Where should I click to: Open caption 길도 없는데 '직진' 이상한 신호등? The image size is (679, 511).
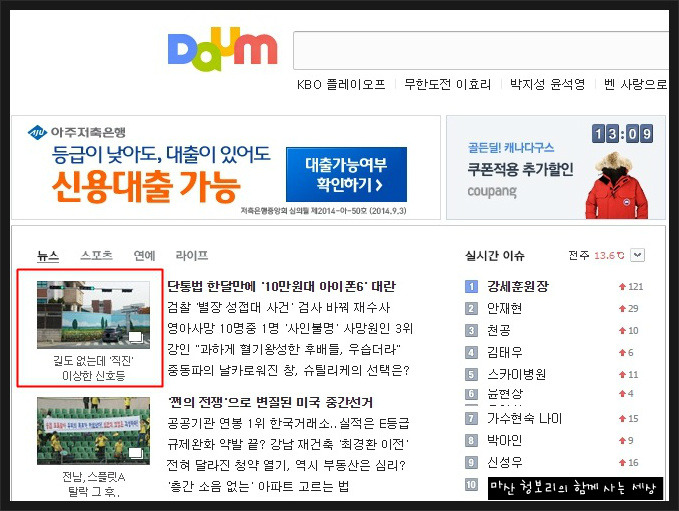(94, 368)
